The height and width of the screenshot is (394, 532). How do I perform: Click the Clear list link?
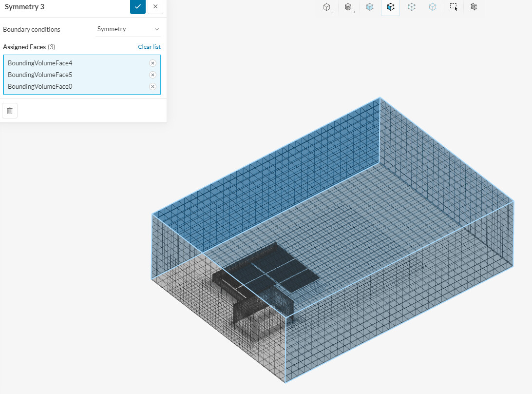pos(149,47)
